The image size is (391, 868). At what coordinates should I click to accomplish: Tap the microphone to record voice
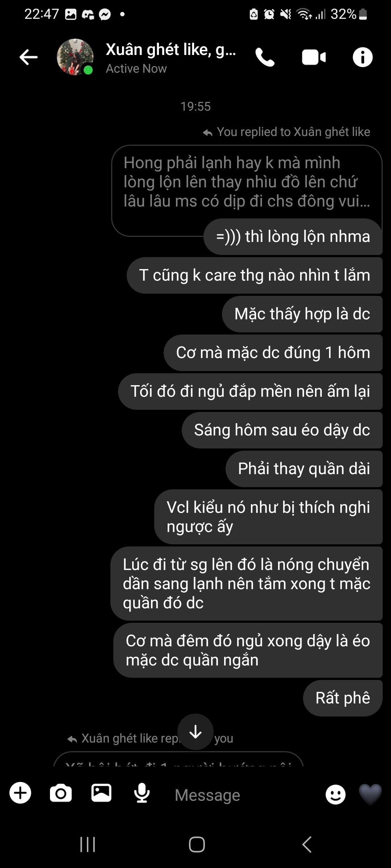coord(142,793)
